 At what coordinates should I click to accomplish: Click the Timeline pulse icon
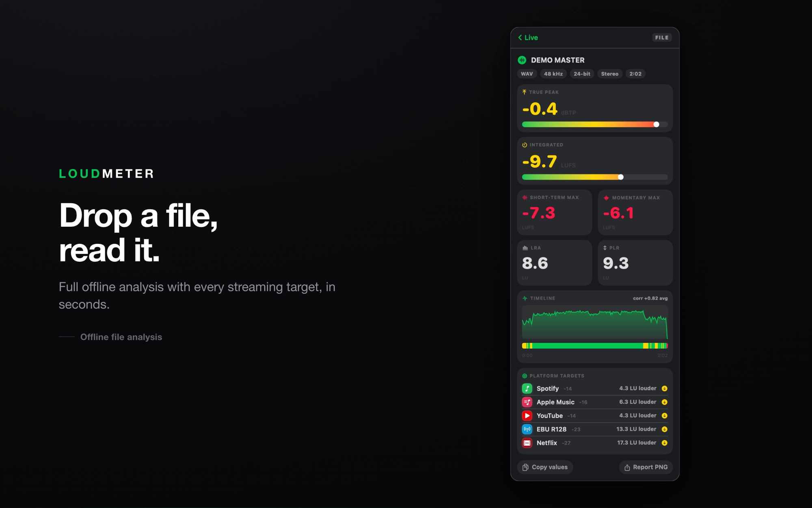[x=525, y=298]
